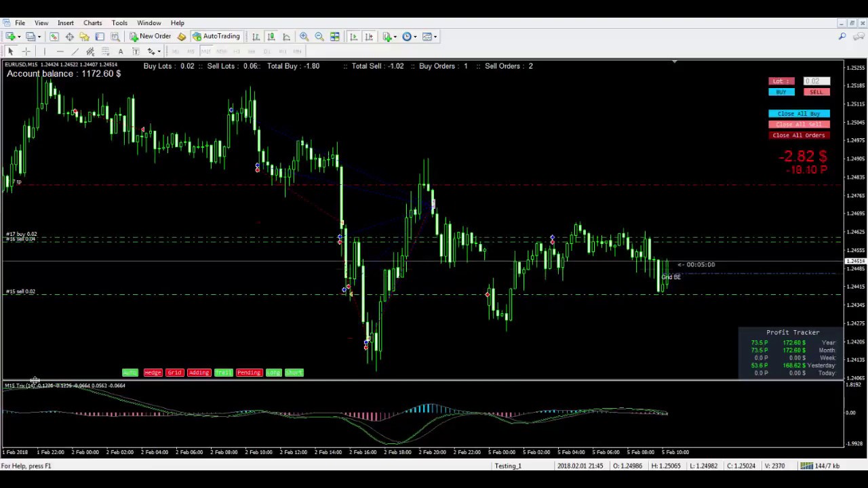
Task: Toggle the green Short mode button
Action: coord(294,373)
